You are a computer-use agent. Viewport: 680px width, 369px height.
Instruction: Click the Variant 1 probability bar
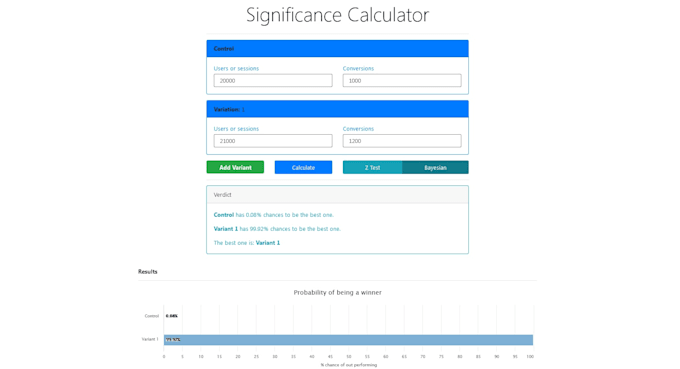coord(348,340)
